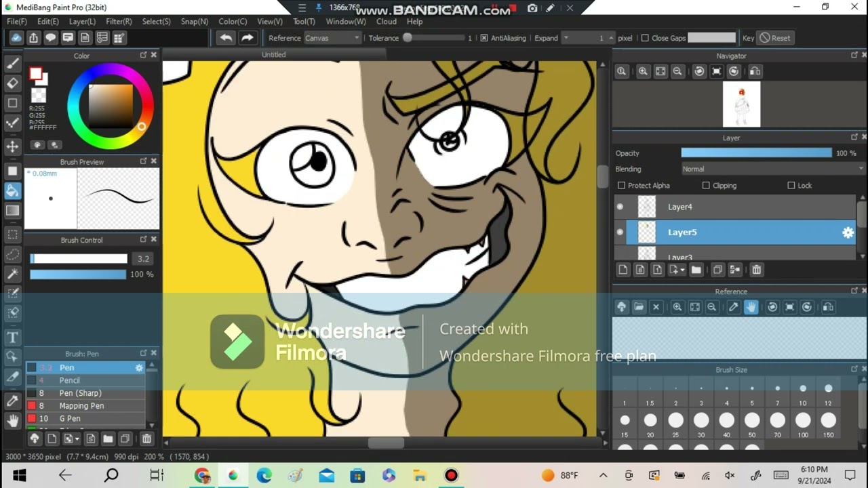Open Windows Task View in taskbar
Viewport: 868px width, 488px height.
point(157,475)
